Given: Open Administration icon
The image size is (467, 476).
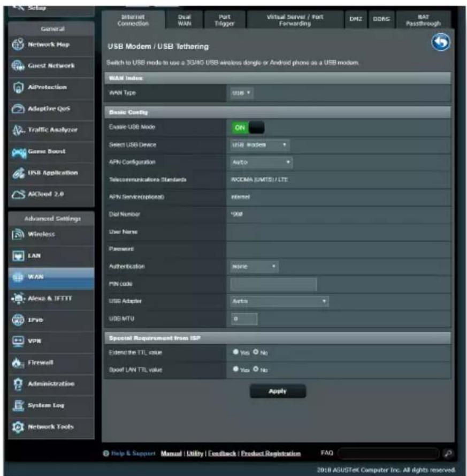Looking at the screenshot, I should (18, 384).
